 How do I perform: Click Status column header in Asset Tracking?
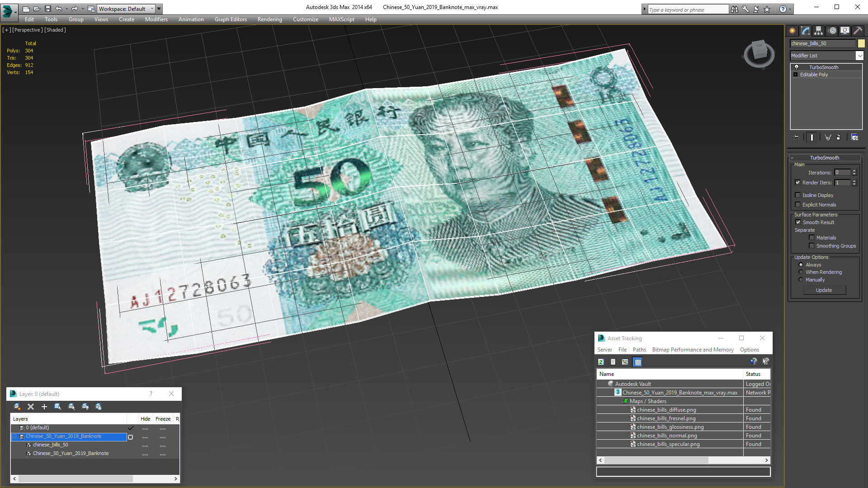click(757, 374)
